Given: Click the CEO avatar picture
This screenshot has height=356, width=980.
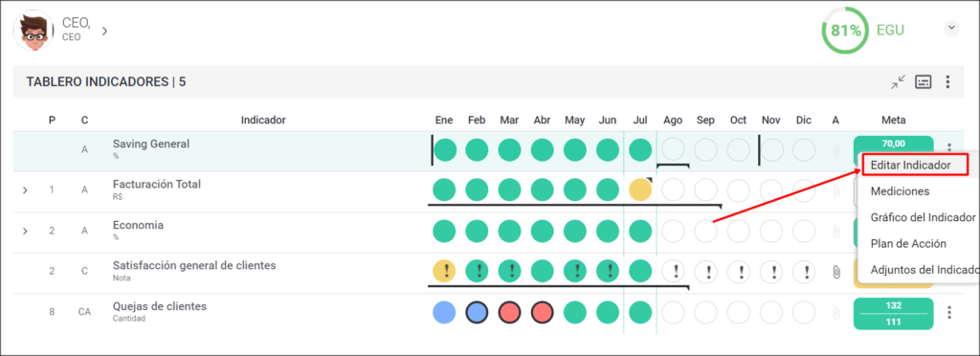Looking at the screenshot, I should pos(33,30).
